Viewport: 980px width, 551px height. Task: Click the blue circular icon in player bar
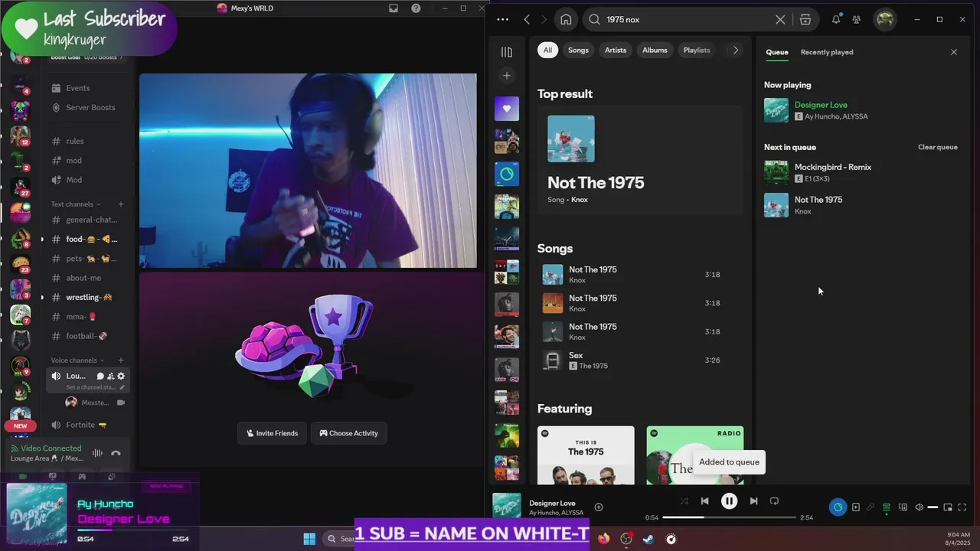tap(838, 507)
